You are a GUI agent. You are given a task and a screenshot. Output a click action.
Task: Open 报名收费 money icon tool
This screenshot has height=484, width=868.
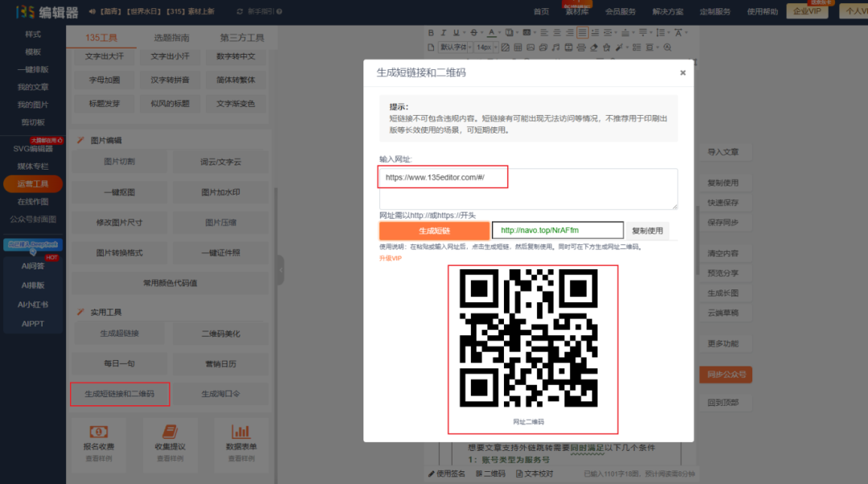(99, 432)
